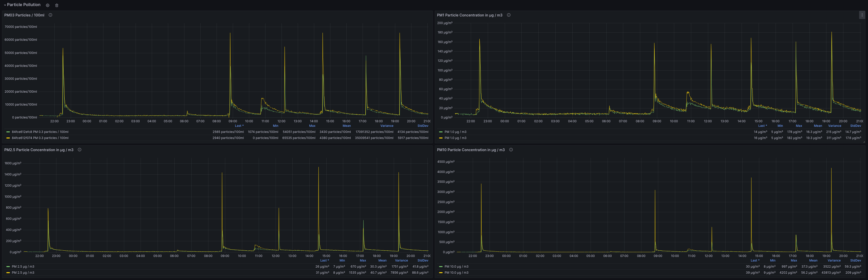Click the 1535 µg/m³ max value in PM2.5 legend

(x=357, y=273)
